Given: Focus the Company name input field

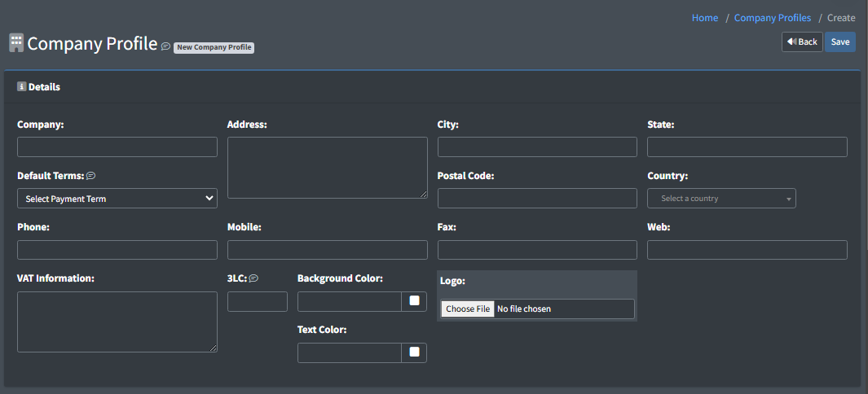Looking at the screenshot, I should coord(117,147).
